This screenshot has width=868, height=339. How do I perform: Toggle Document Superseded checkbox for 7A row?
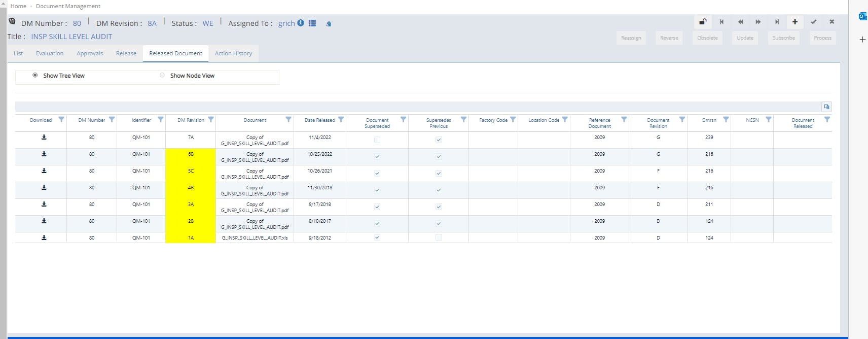click(377, 140)
